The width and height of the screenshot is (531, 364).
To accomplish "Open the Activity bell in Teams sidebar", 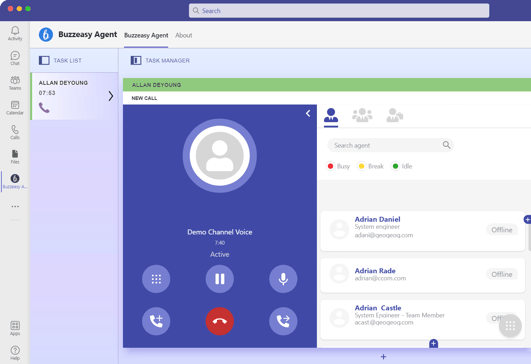I will click(15, 33).
